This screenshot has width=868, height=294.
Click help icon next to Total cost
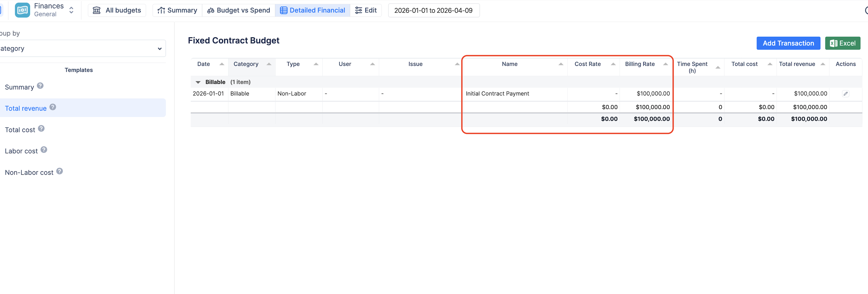[41, 129]
